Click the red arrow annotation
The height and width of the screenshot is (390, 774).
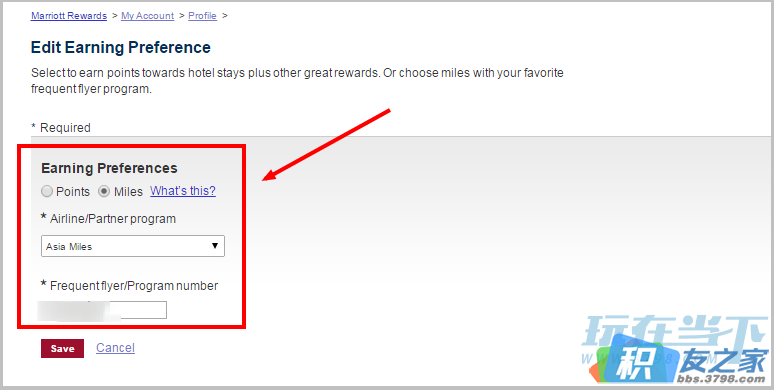click(326, 145)
